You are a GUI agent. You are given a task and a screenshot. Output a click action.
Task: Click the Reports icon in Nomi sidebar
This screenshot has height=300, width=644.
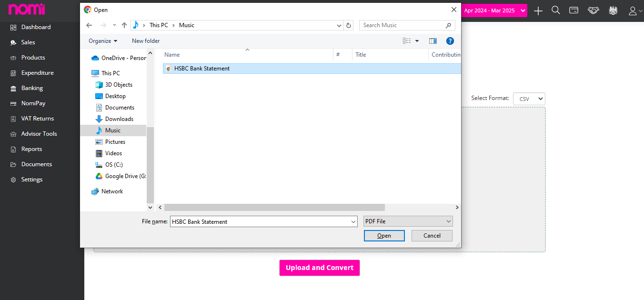[x=13, y=149]
